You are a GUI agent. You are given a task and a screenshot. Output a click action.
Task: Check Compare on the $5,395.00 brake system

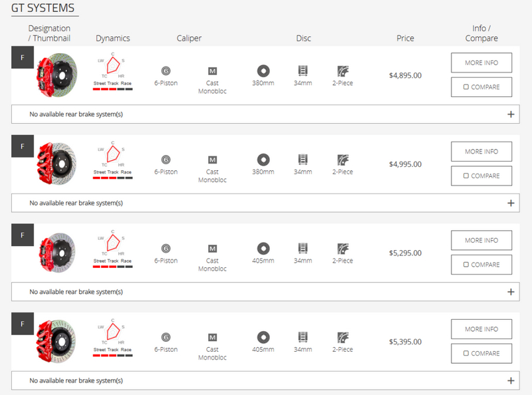point(466,354)
